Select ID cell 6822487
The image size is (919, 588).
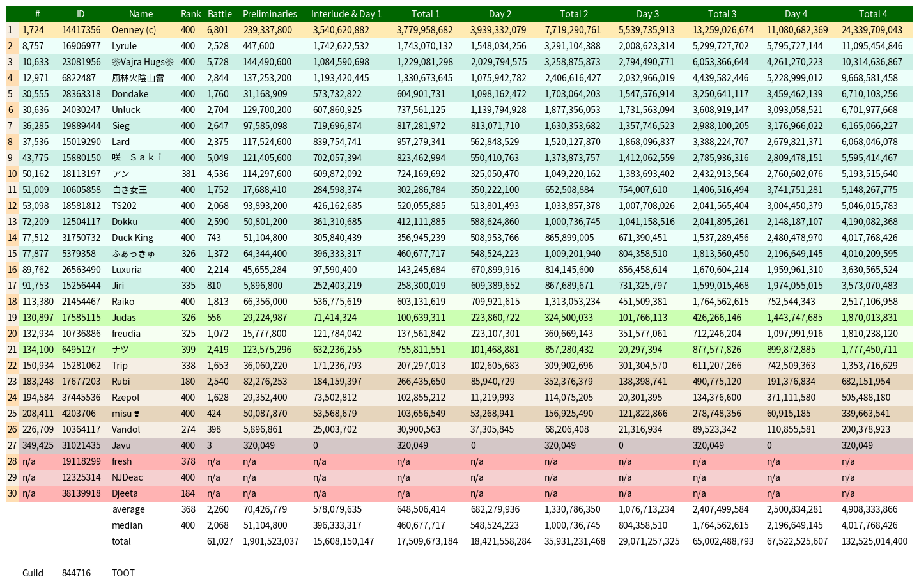(x=79, y=78)
